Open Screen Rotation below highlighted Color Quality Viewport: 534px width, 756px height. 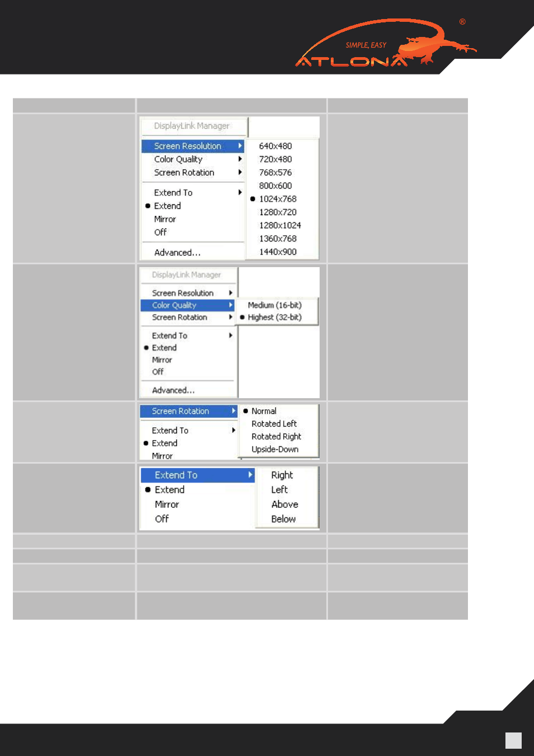[x=180, y=317]
